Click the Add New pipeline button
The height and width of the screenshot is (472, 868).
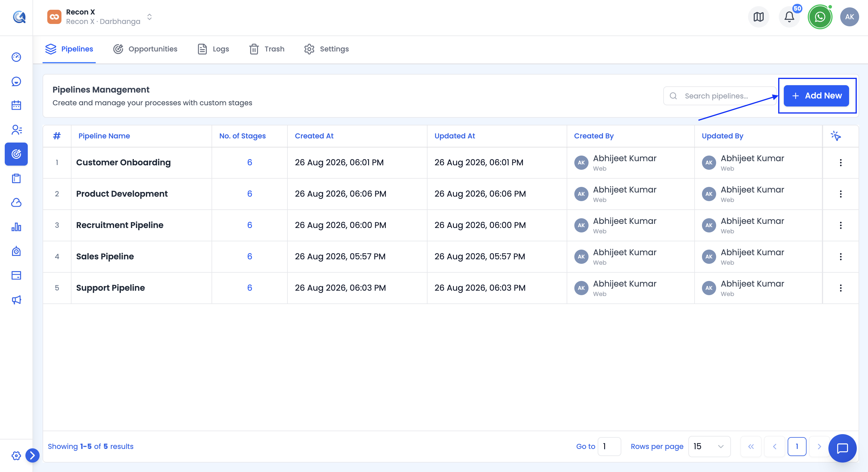click(816, 96)
